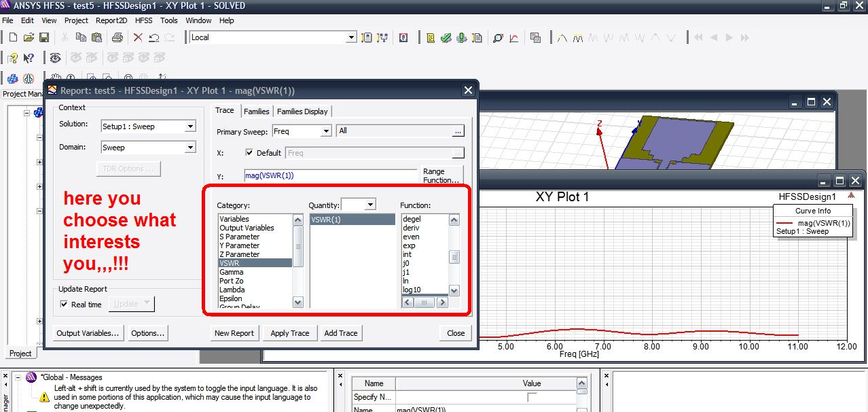Click the Close button in Report dialog
The height and width of the screenshot is (412, 868).
(456, 333)
